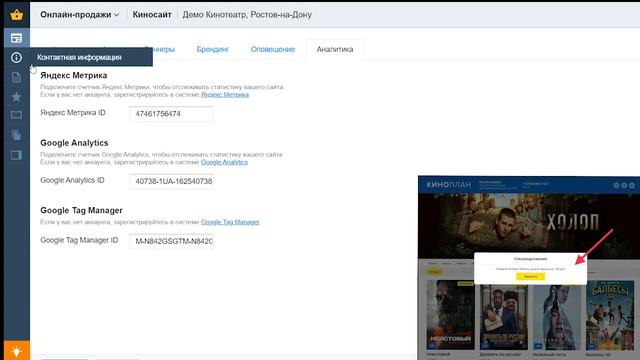This screenshot has height=360, width=640.
Task: Open the ticket rectangle sidebar icon
Action: point(16,115)
